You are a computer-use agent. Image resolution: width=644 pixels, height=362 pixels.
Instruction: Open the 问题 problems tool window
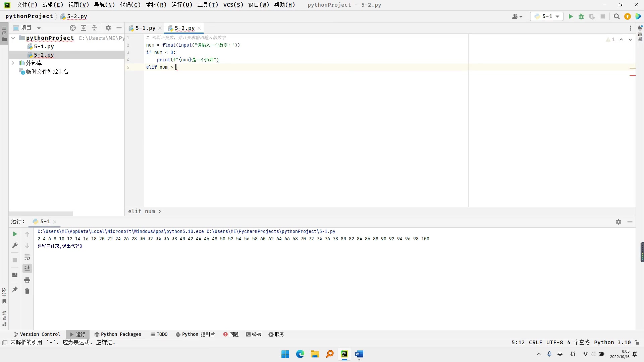[x=231, y=334]
